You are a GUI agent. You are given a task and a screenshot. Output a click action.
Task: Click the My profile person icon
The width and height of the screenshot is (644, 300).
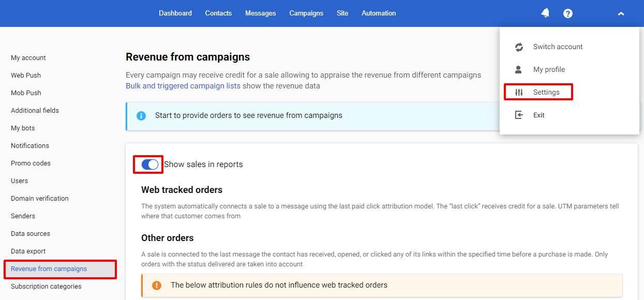tap(519, 70)
